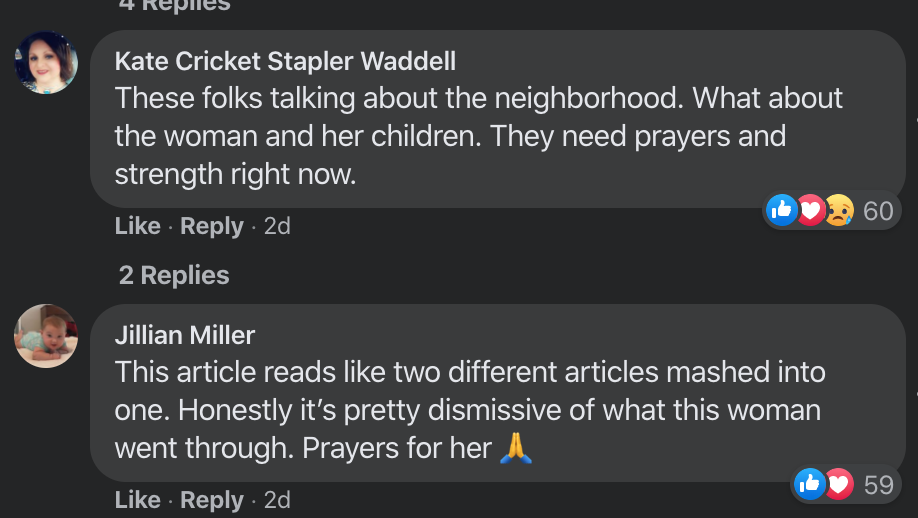
Task: Click the blue thumbs-up reaction on Kate's comment
Action: point(782,210)
